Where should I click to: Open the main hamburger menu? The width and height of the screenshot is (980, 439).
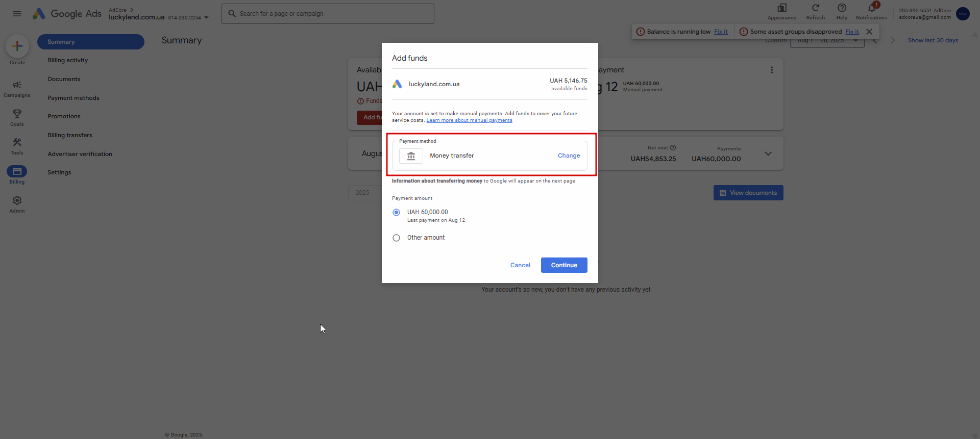pos(17,14)
